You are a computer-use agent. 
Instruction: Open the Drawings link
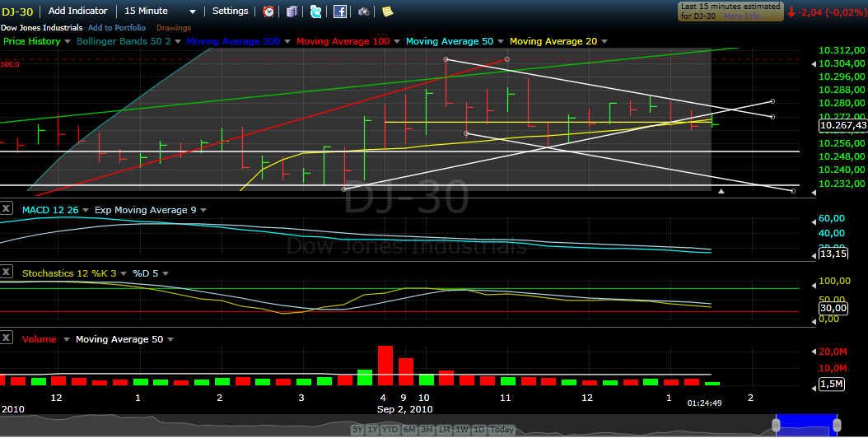click(173, 28)
